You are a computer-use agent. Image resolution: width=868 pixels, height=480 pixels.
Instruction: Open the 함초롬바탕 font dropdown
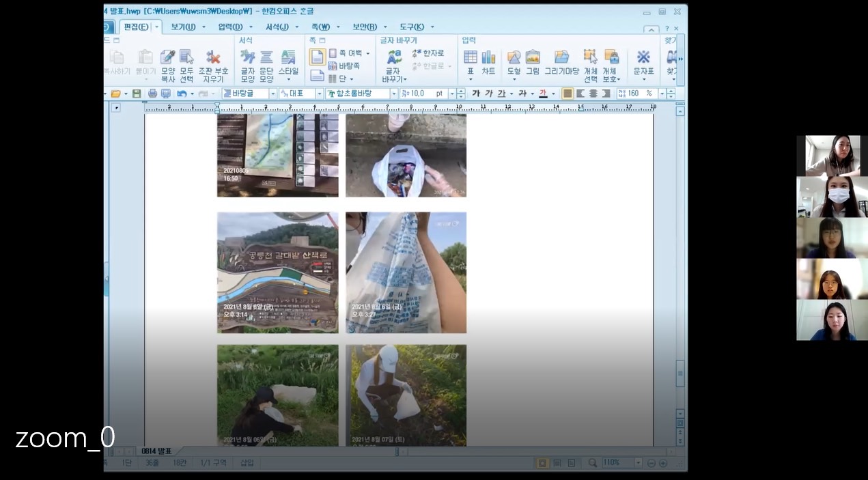coord(393,94)
